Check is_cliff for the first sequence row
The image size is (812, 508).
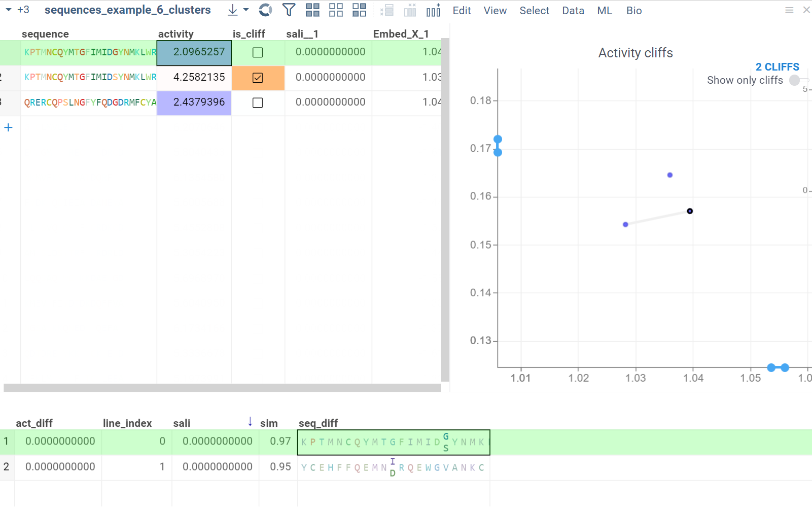258,52
